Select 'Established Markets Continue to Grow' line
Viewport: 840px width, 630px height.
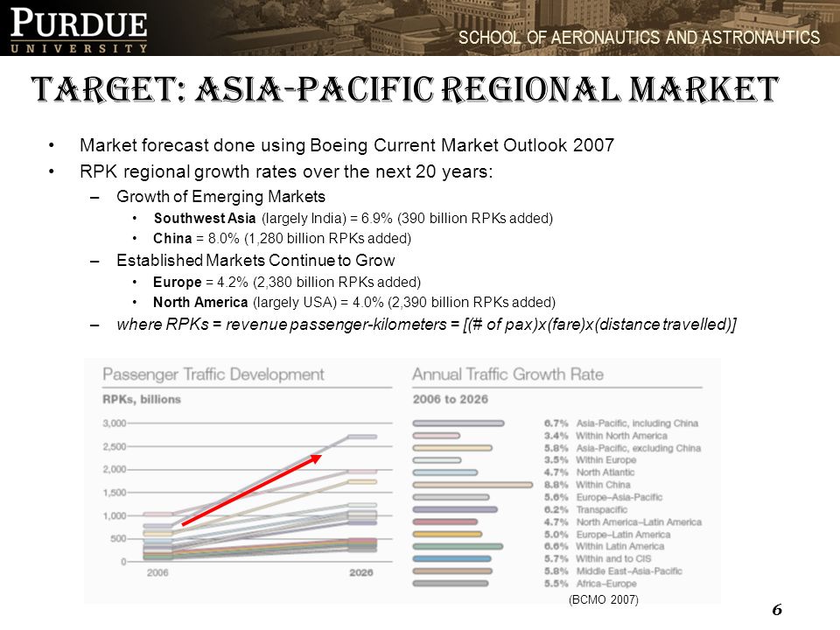tap(255, 261)
